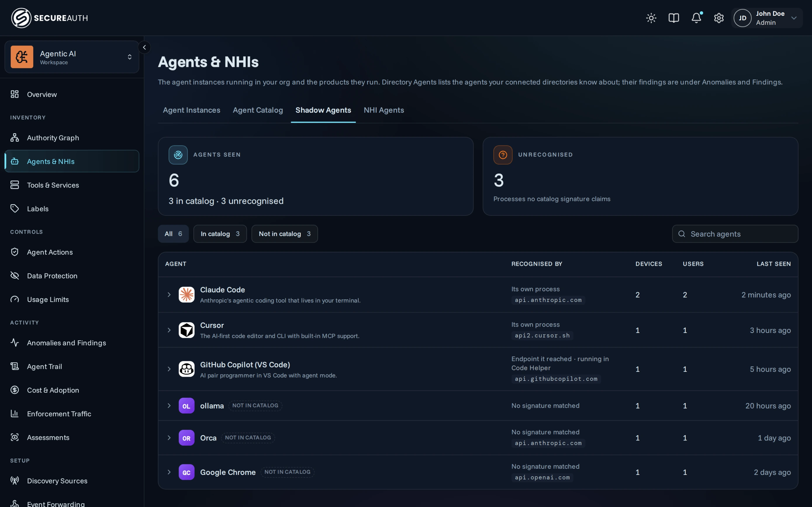The width and height of the screenshot is (812, 507).
Task: Expand the ollama row
Action: [x=169, y=406]
